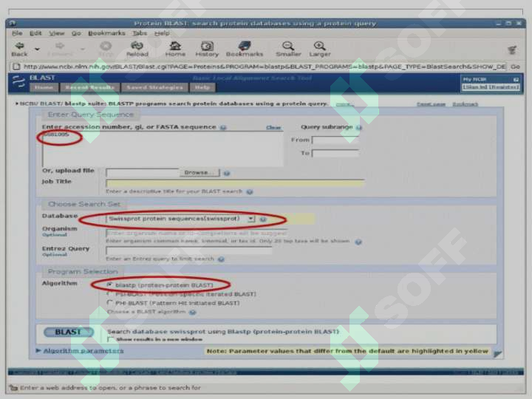
Task: Go to the browser Home page
Action: tap(175, 49)
